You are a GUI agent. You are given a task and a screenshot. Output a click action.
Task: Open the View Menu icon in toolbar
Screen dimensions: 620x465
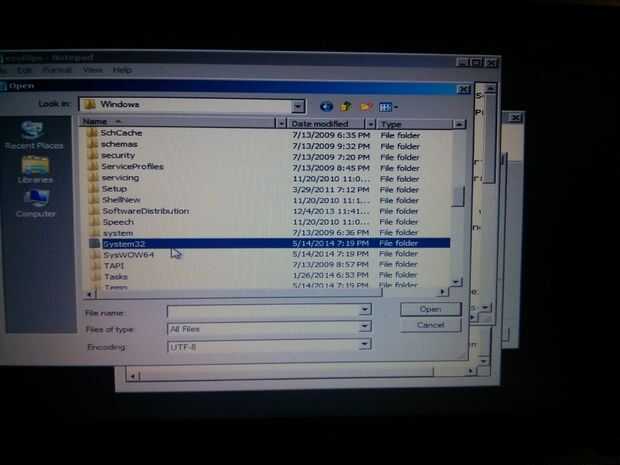point(388,107)
